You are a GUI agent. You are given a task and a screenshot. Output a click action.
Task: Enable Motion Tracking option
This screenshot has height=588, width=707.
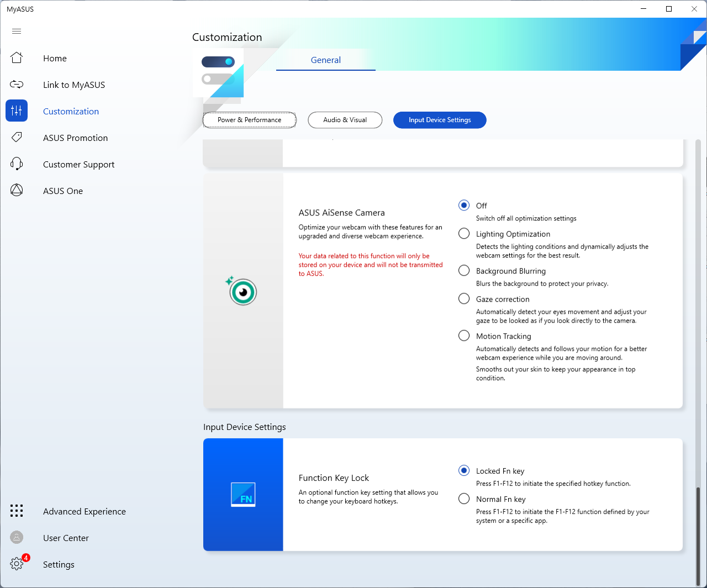(464, 336)
